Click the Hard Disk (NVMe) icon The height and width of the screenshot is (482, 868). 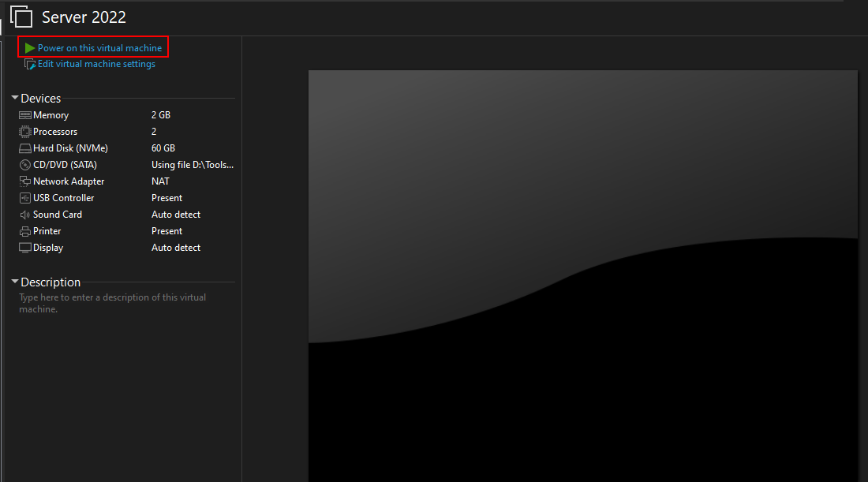pos(25,148)
